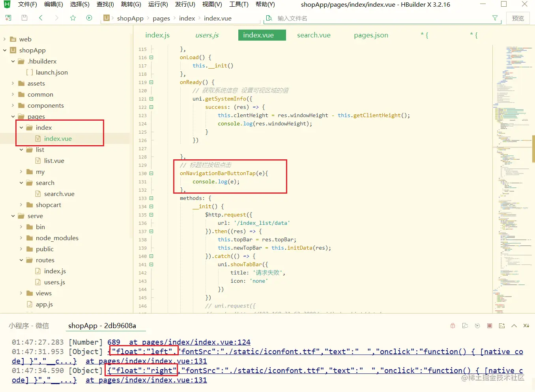Click the 预览 preview button
This screenshot has height=392, width=535.
(x=518, y=18)
